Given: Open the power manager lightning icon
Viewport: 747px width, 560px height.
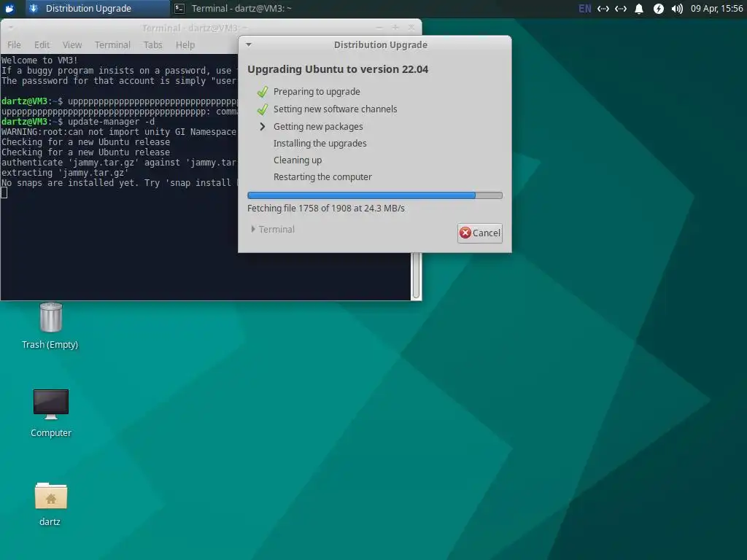Looking at the screenshot, I should click(659, 9).
